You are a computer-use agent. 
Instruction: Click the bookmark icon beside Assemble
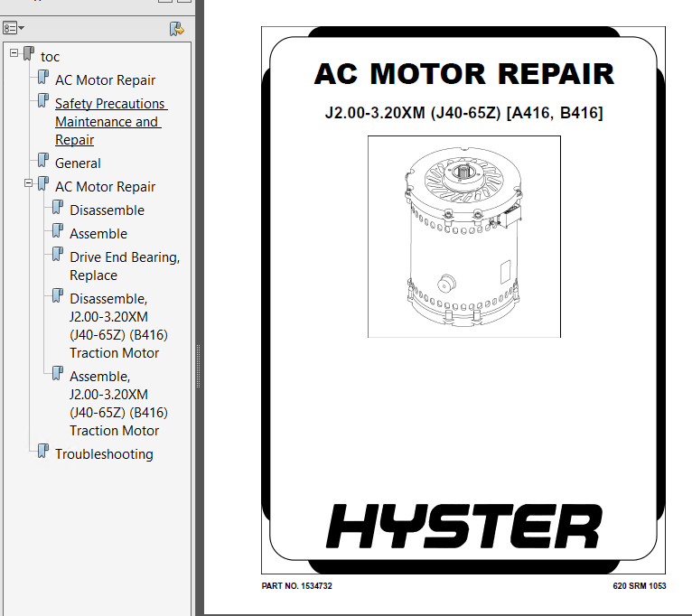(x=58, y=230)
